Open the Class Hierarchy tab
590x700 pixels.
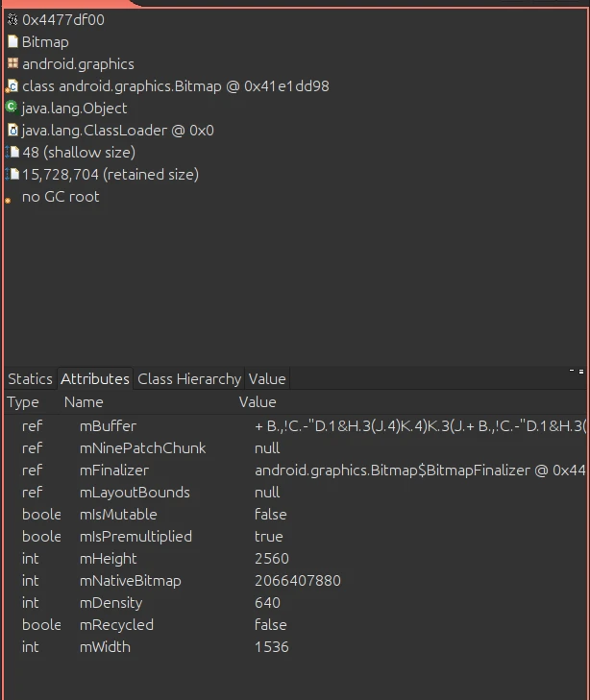pyautogui.click(x=189, y=378)
